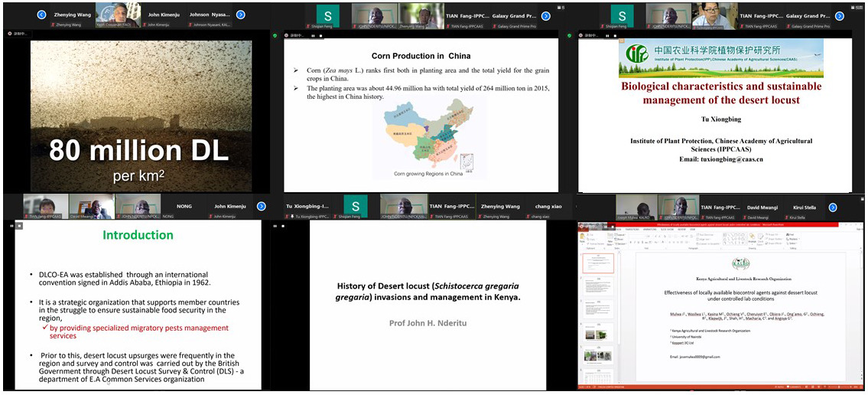This screenshot has height=395, width=868.
Task: Pause recording above the Introduction slide
Action: point(11,226)
